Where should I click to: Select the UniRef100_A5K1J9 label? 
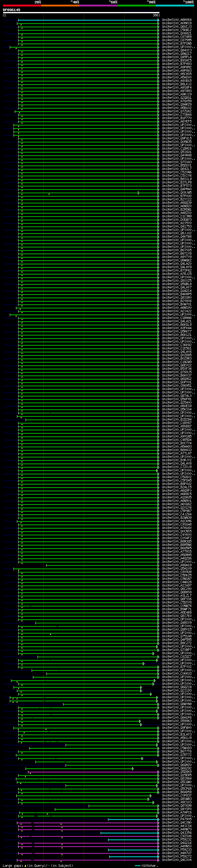click(x=176, y=737)
